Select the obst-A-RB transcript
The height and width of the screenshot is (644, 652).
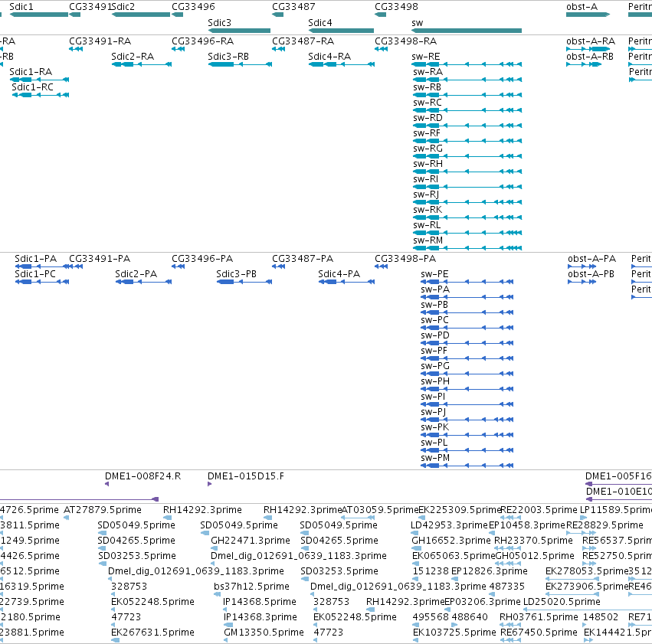584,64
